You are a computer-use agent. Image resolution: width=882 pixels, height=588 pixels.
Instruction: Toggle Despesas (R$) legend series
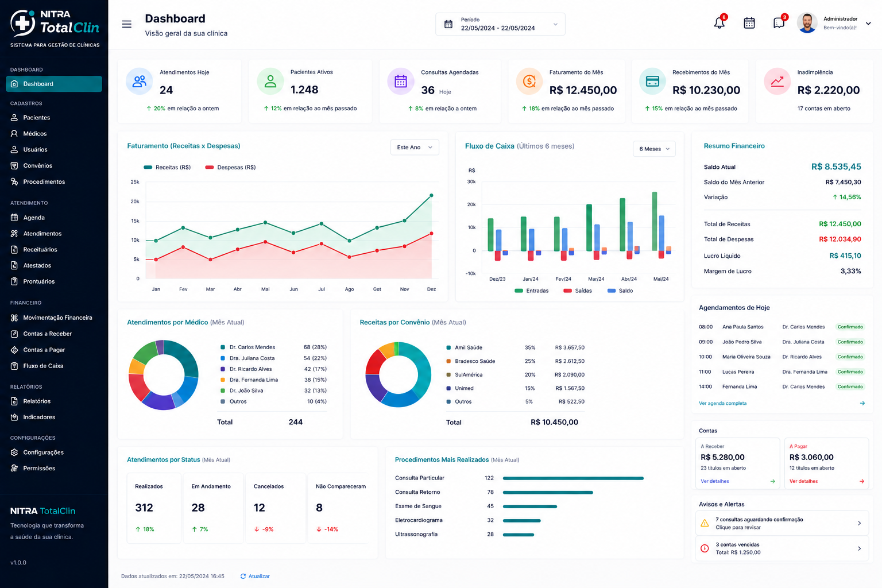pos(230,167)
